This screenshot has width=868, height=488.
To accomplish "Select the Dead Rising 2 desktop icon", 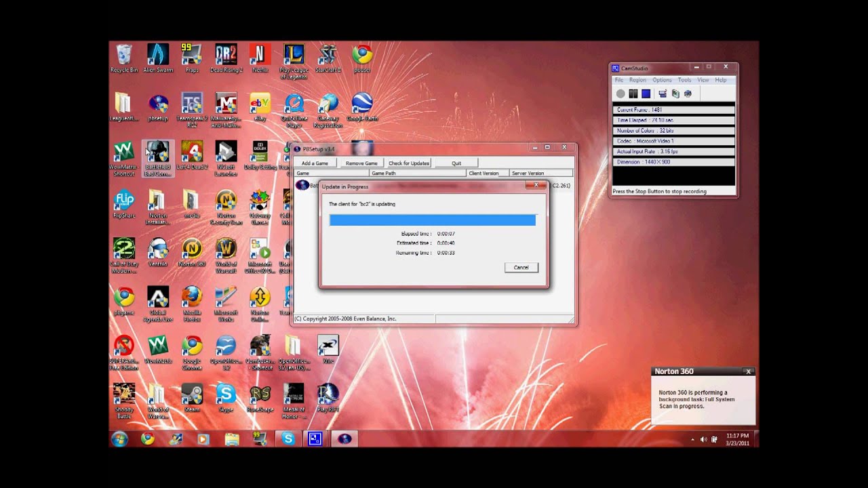I will [226, 58].
